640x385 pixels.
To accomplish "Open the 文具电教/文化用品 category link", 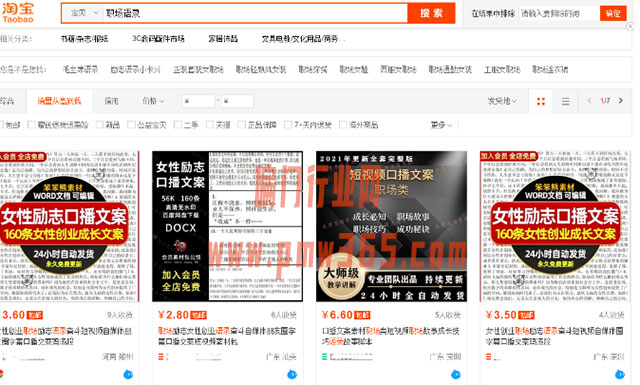I will [303, 39].
